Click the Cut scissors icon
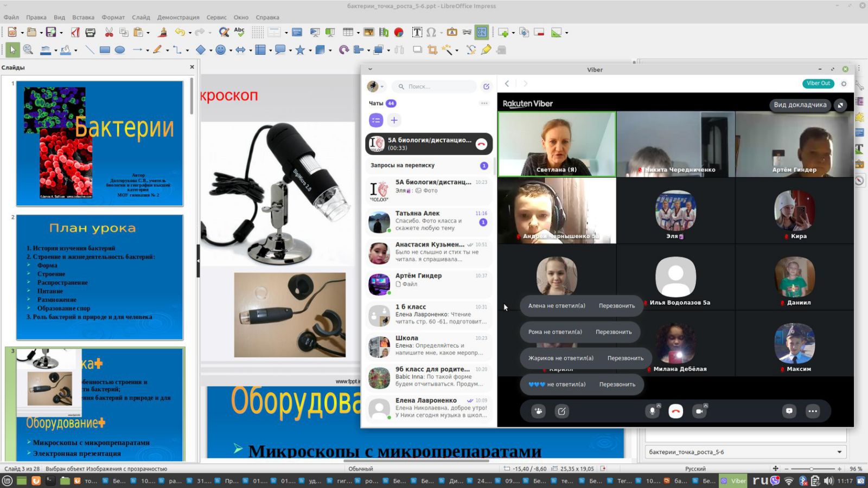 point(109,33)
